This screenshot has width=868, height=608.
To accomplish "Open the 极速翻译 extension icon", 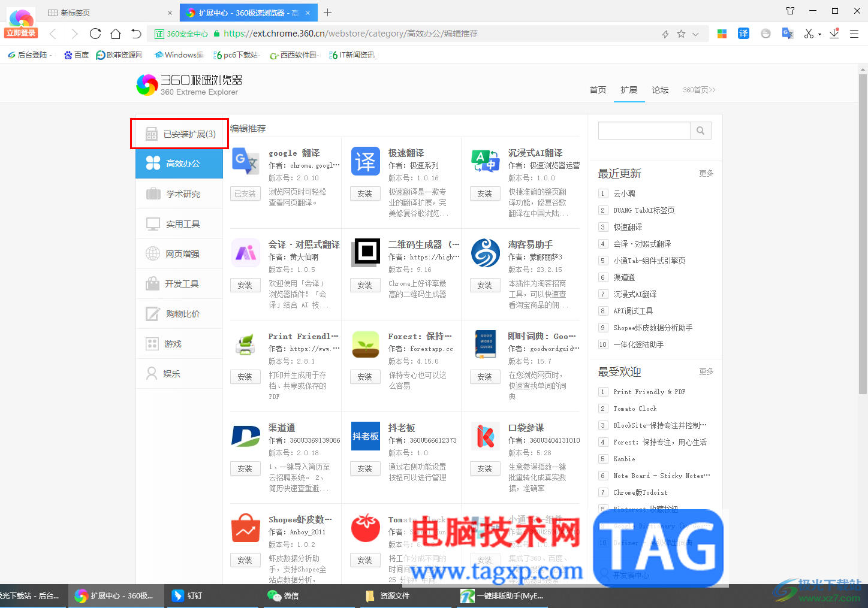I will [x=365, y=161].
